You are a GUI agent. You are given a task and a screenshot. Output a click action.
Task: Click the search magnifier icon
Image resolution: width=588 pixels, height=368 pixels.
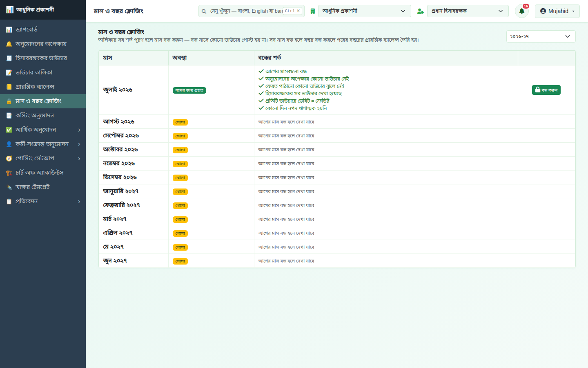pyautogui.click(x=204, y=11)
